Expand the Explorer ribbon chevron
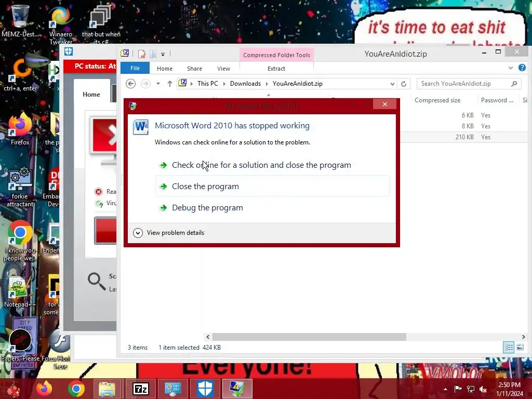 pyautogui.click(x=511, y=68)
